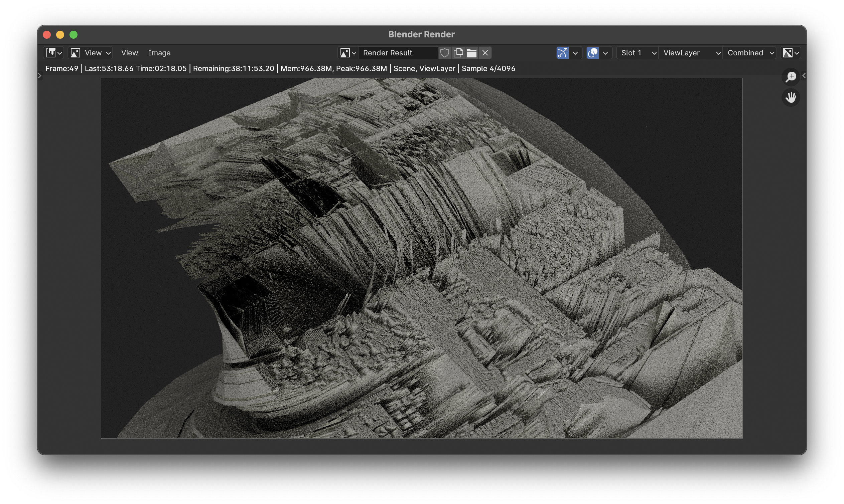The width and height of the screenshot is (844, 504).
Task: Open the browse image datablock icon
Action: (348, 53)
